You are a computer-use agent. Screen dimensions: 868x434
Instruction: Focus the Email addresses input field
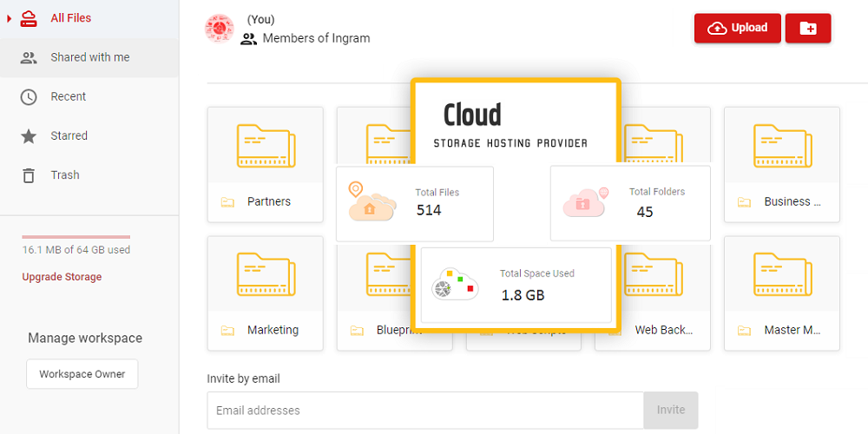point(424,411)
